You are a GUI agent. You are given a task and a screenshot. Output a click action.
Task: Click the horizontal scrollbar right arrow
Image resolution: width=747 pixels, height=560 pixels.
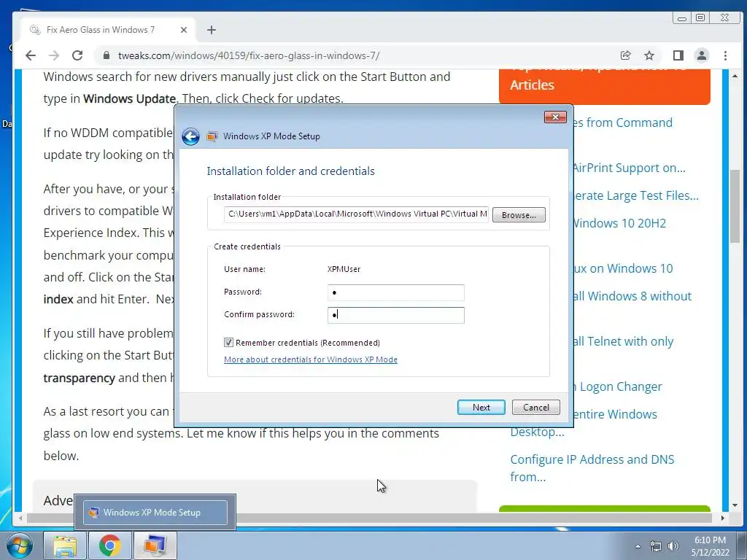[723, 518]
